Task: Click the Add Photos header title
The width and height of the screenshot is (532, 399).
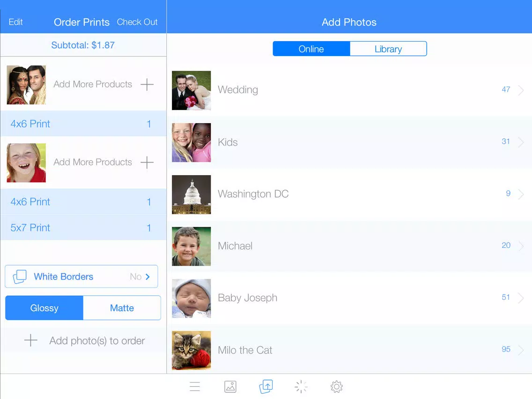Action: click(x=349, y=22)
